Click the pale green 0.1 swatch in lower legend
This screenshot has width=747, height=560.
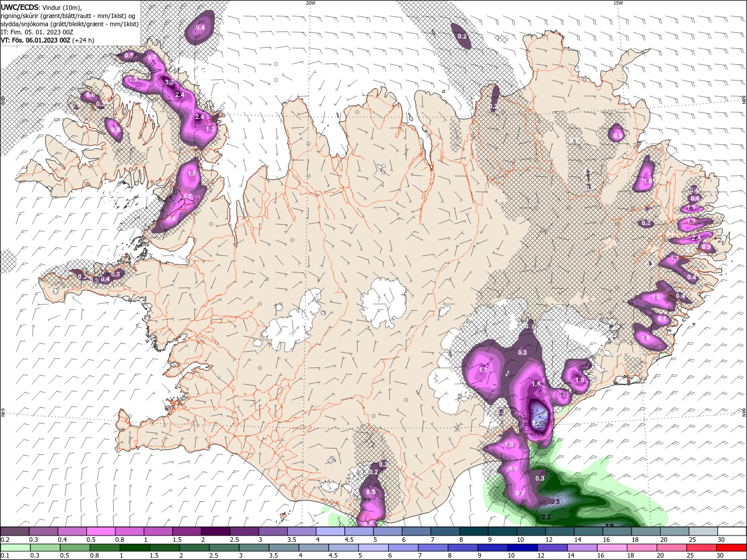pos(15,548)
